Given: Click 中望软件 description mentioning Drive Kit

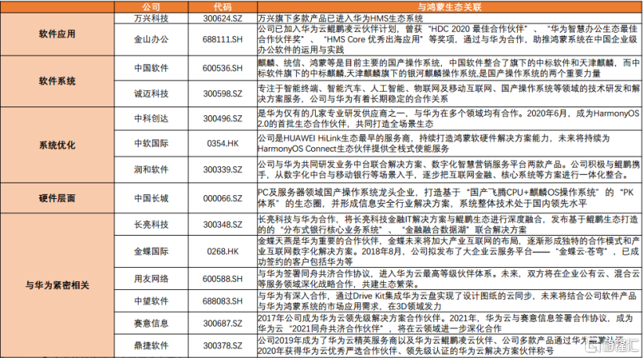Looking at the screenshot, I should pos(447,301).
